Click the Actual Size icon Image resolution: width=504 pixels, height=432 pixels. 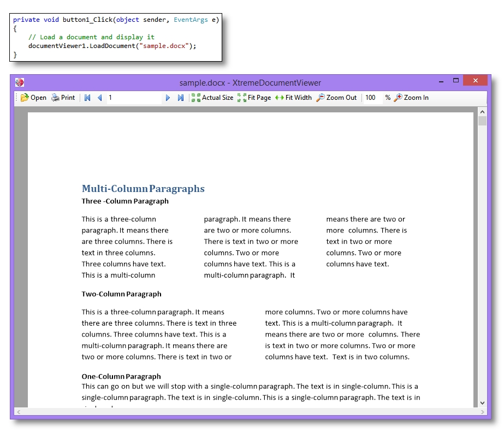click(x=195, y=98)
